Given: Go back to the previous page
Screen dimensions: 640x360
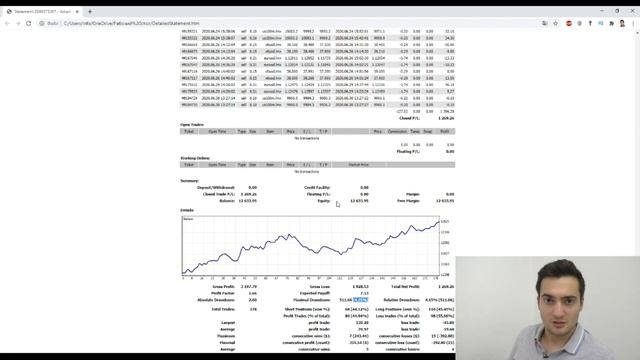Looking at the screenshot, I should click(x=7, y=23).
